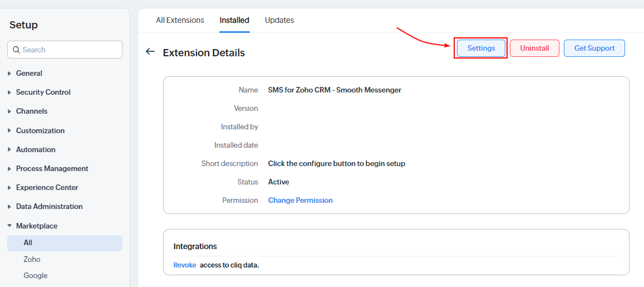The height and width of the screenshot is (287, 644).
Task: Click the Version label
Action: tap(246, 109)
